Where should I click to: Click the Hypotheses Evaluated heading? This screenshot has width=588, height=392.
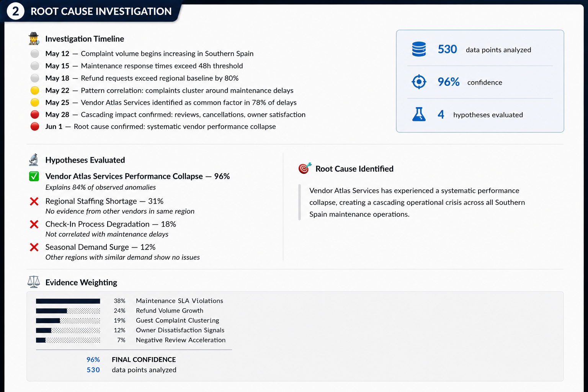tap(85, 160)
